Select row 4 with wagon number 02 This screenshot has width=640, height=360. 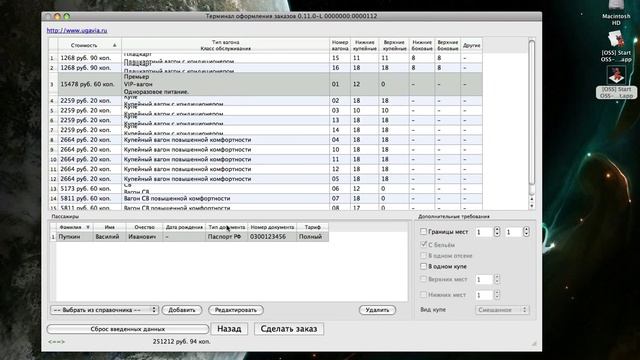[265, 100]
